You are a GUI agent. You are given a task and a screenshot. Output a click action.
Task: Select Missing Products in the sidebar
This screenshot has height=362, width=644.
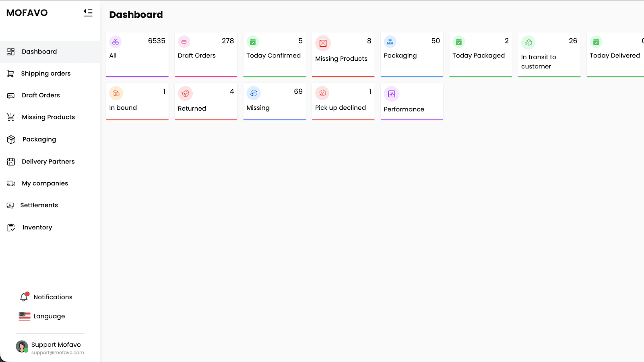[48, 117]
